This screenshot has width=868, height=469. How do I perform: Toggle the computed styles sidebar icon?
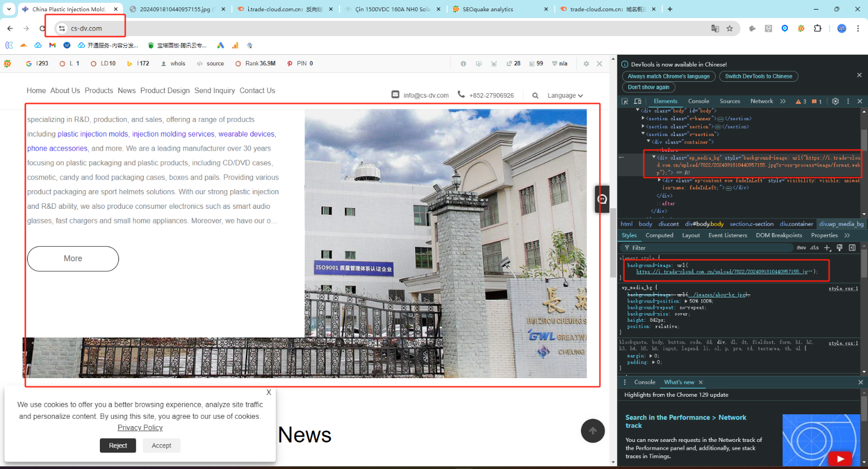tap(852, 248)
